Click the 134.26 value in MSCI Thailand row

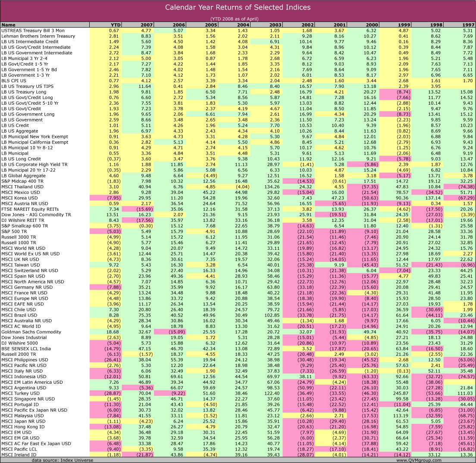pos(272,187)
